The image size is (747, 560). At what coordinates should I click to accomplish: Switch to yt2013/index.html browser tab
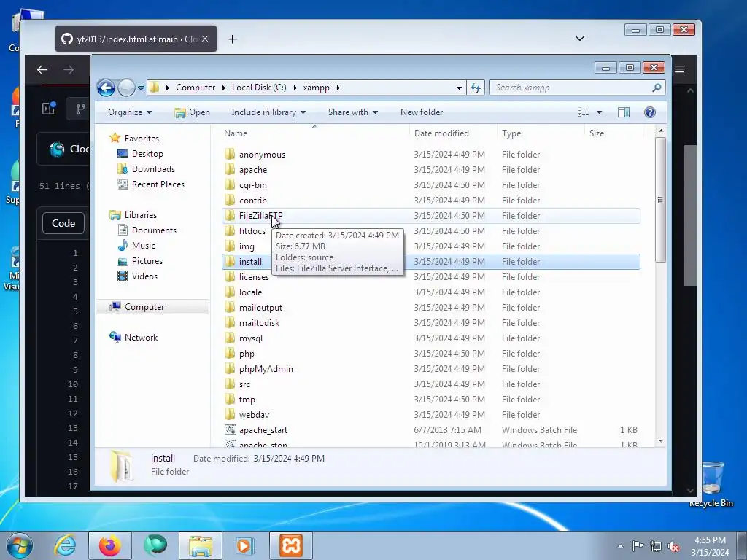click(136, 39)
